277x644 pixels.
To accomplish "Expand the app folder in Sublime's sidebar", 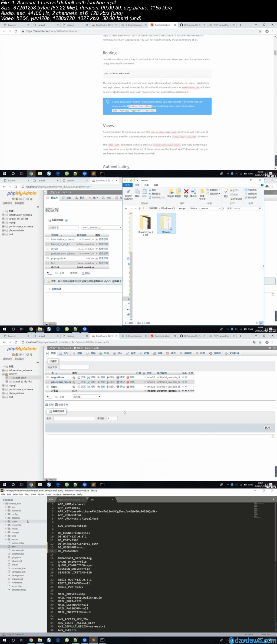I will click(x=6, y=507).
